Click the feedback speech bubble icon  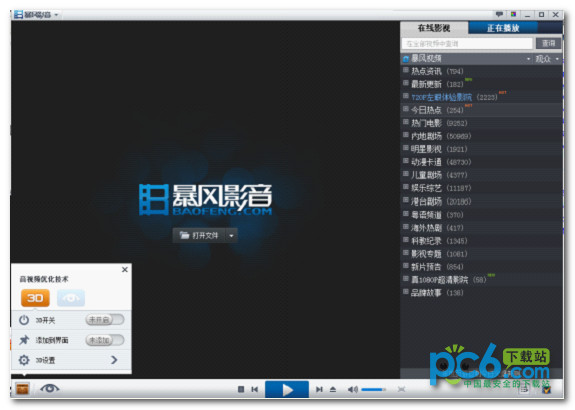point(499,14)
